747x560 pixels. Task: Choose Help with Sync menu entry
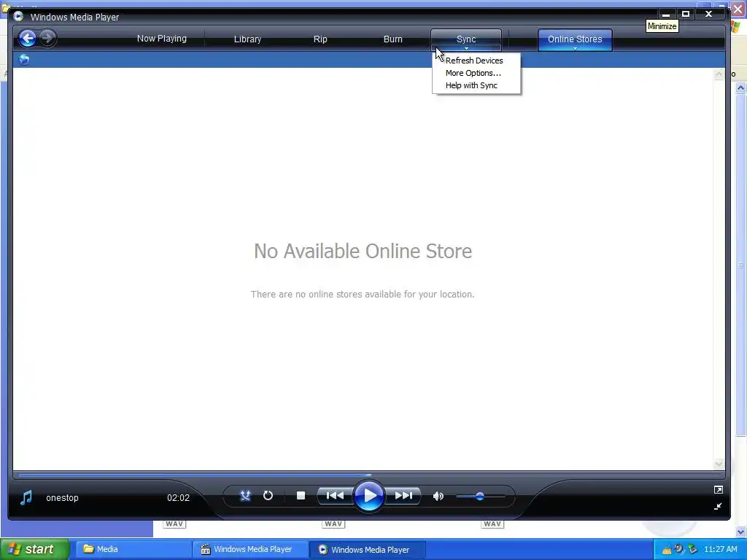472,85
